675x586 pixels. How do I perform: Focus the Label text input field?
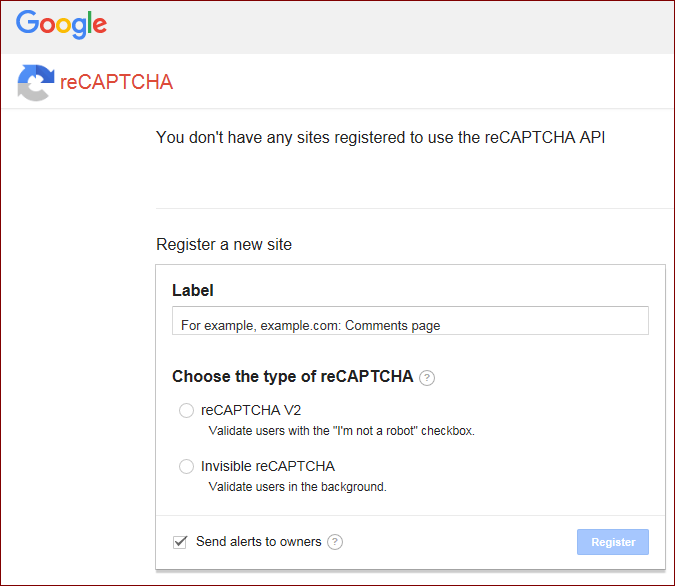pyautogui.click(x=410, y=321)
